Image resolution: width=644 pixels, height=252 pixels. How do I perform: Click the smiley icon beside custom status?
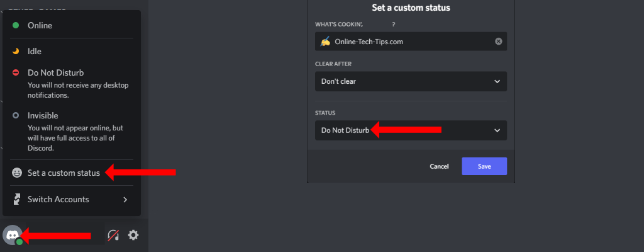pos(16,173)
